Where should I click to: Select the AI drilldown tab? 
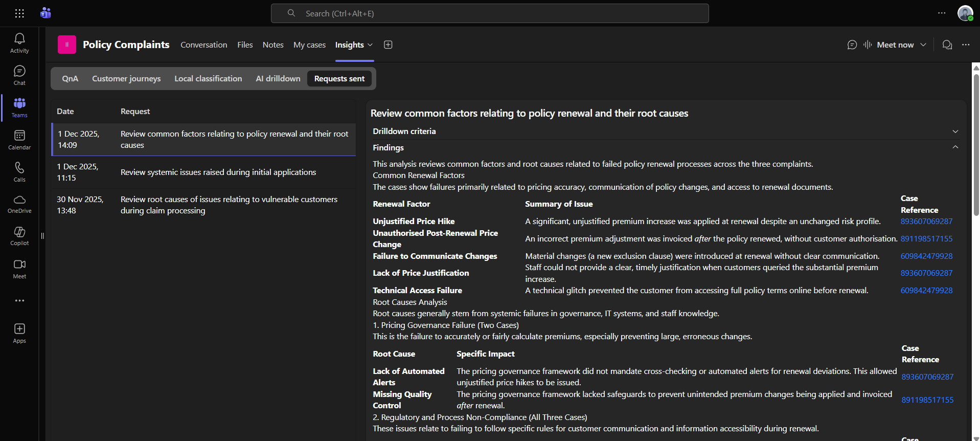[x=278, y=79]
